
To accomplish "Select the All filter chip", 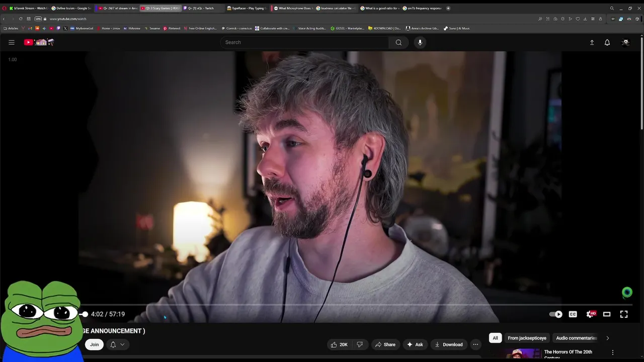I will (495, 338).
